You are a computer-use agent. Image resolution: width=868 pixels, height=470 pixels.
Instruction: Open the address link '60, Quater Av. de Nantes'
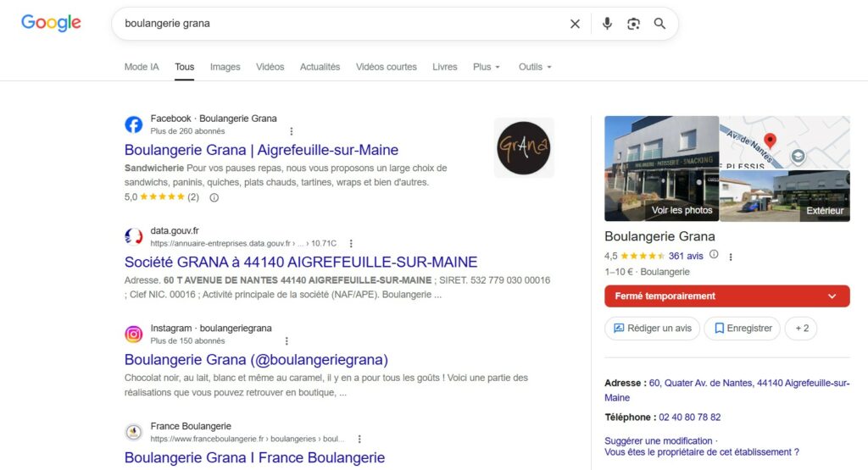click(727, 390)
